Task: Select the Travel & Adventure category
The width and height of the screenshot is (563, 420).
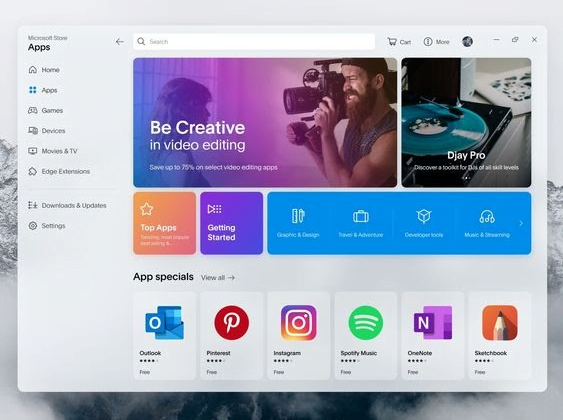Action: click(361, 223)
